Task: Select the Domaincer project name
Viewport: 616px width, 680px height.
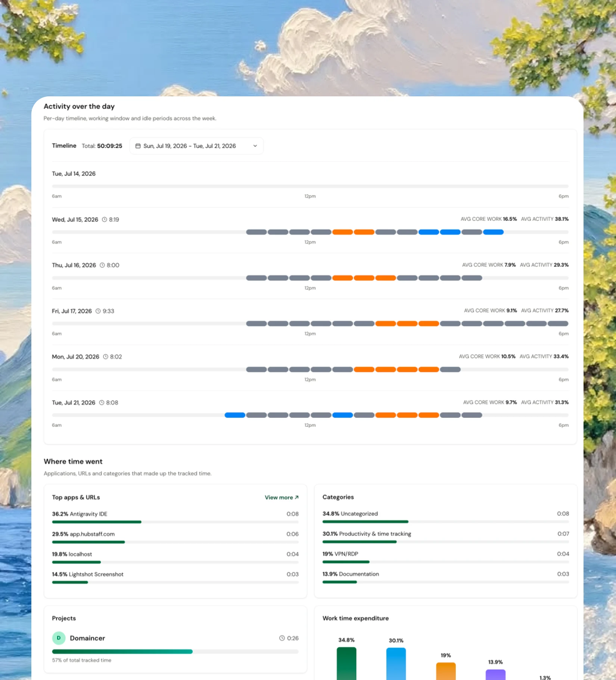Action: [87, 638]
